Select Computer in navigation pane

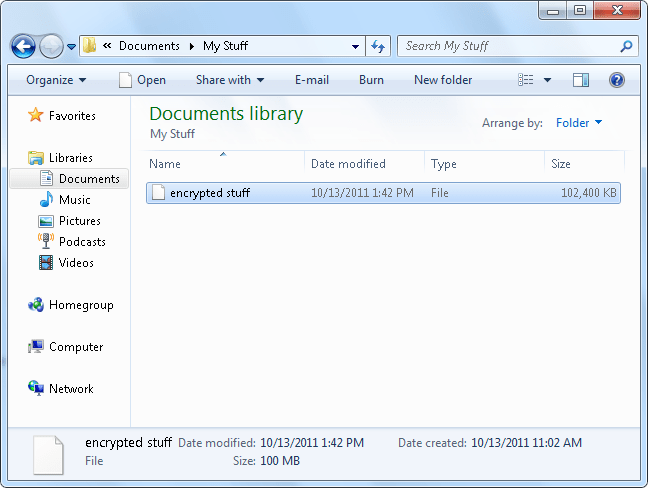[76, 347]
